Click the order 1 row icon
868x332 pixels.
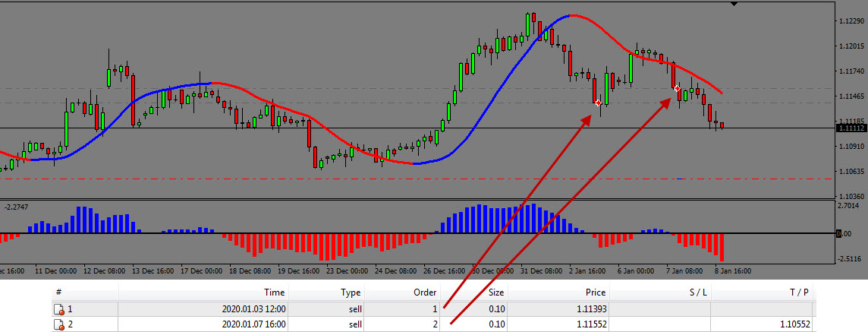click(x=58, y=309)
